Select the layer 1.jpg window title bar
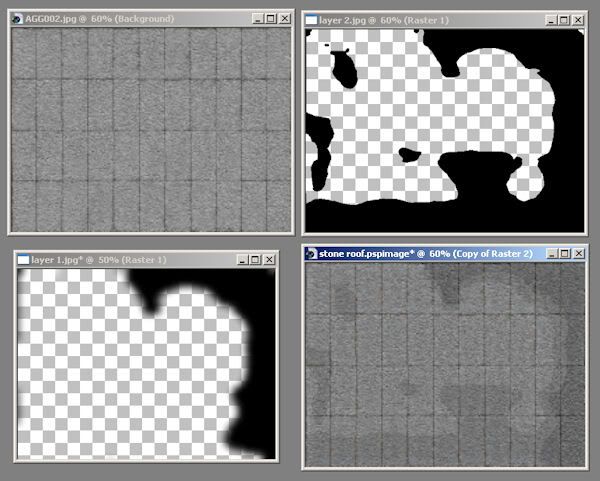Image resolution: width=600 pixels, height=481 pixels. pyautogui.click(x=146, y=260)
